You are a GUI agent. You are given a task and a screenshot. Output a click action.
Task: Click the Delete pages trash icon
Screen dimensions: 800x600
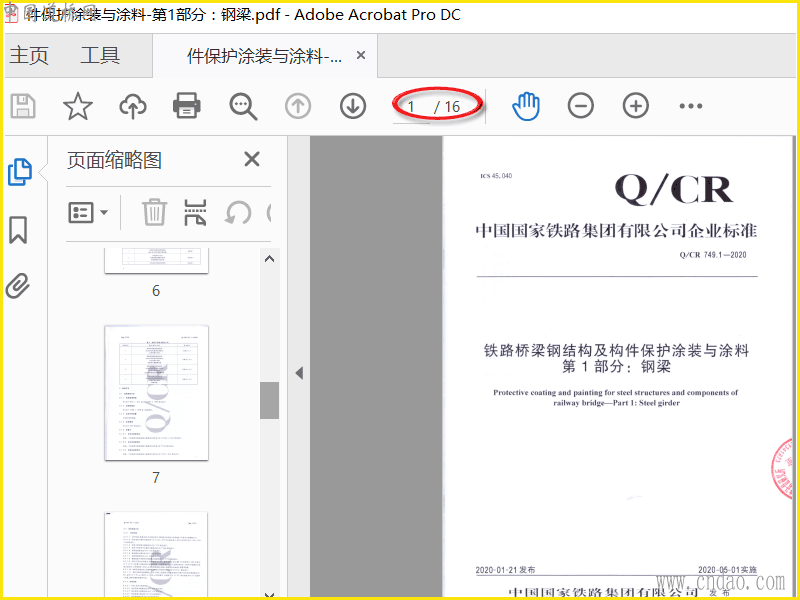coord(154,212)
